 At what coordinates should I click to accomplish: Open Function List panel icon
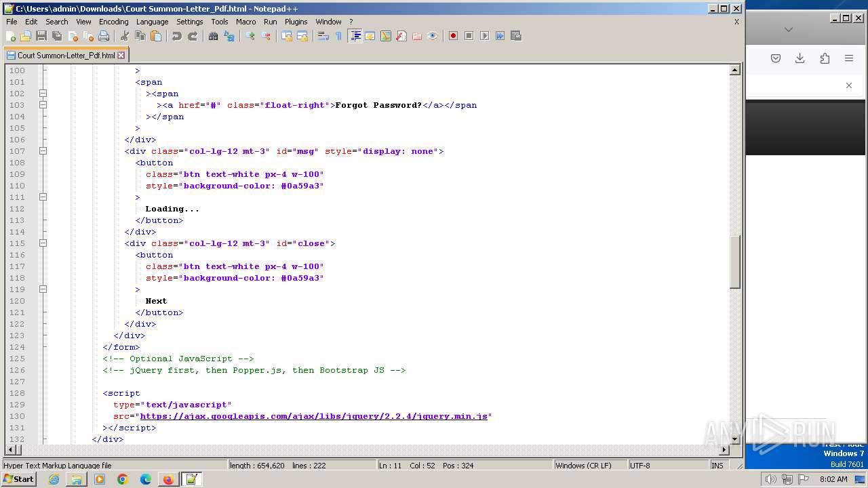(x=401, y=36)
